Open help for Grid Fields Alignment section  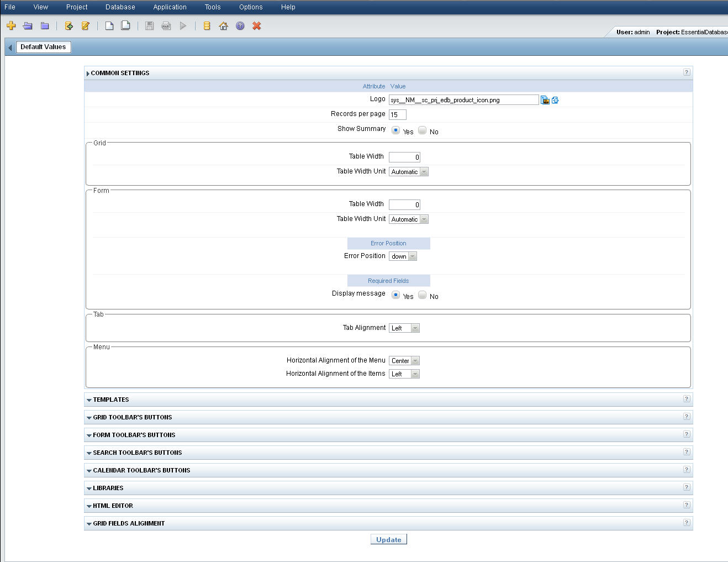click(687, 523)
